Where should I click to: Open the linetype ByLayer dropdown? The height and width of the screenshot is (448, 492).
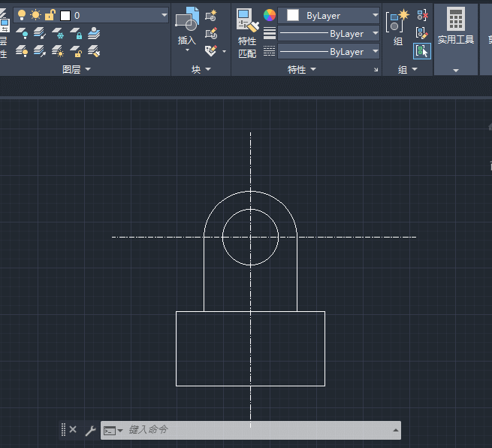(329, 52)
